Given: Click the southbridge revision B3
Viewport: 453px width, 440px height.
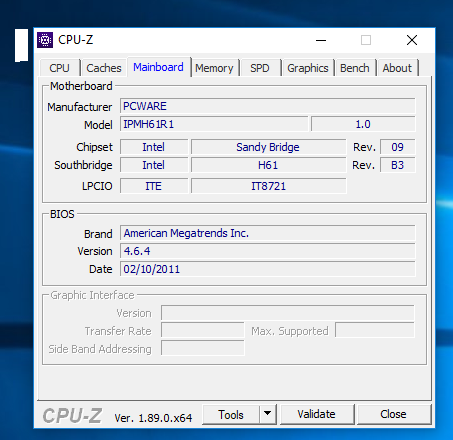Looking at the screenshot, I should coord(398,165).
